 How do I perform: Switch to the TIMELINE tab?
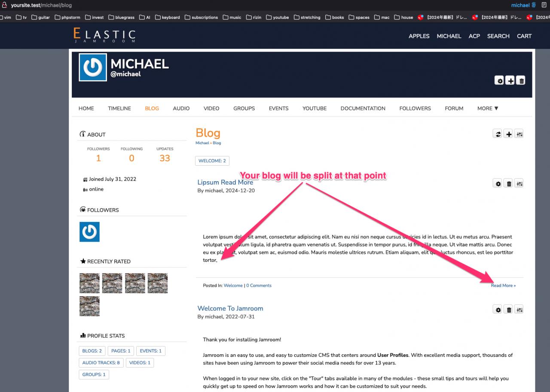119,108
